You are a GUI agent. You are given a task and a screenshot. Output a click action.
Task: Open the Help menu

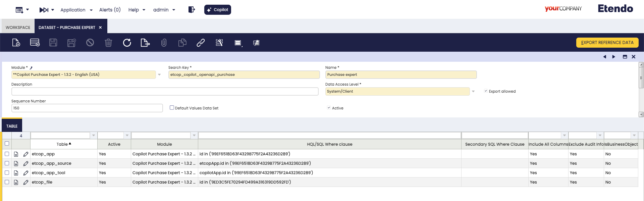137,10
